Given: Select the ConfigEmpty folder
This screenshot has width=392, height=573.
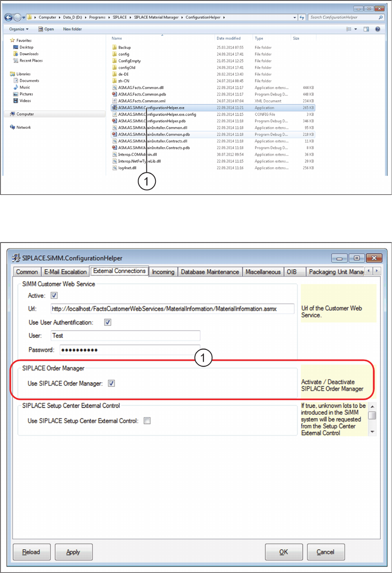Looking at the screenshot, I should pyautogui.click(x=126, y=61).
